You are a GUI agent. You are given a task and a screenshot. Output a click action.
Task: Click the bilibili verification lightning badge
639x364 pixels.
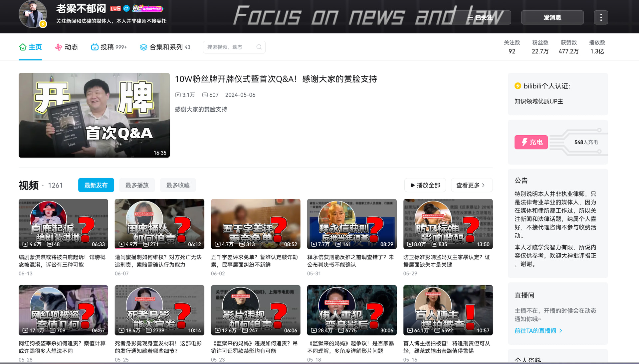tap(518, 86)
